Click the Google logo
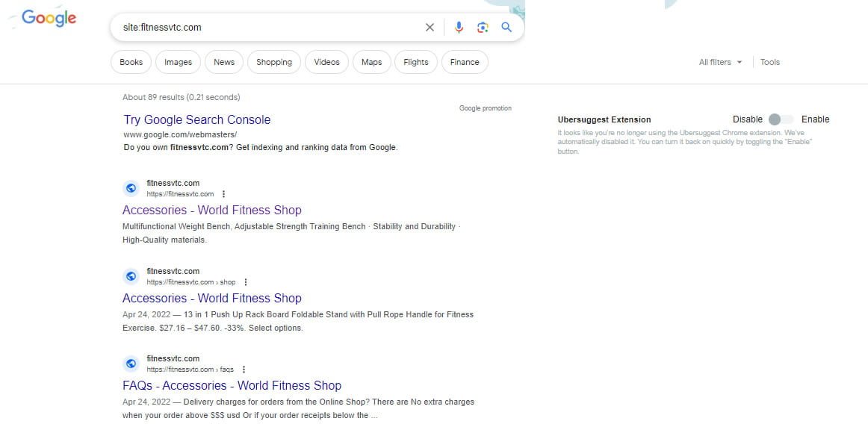This screenshot has height=433, width=868. tap(49, 18)
